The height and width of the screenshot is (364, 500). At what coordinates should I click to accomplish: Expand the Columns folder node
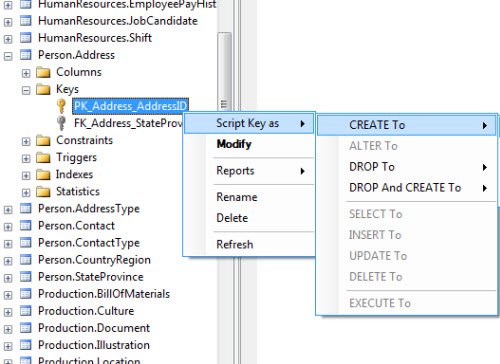(x=26, y=73)
